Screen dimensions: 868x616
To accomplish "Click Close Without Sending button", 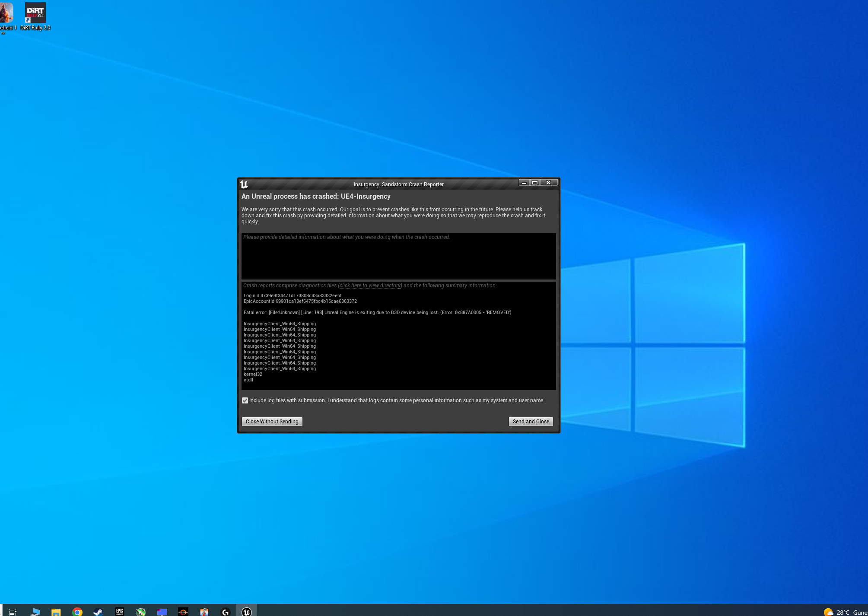I will 271,421.
